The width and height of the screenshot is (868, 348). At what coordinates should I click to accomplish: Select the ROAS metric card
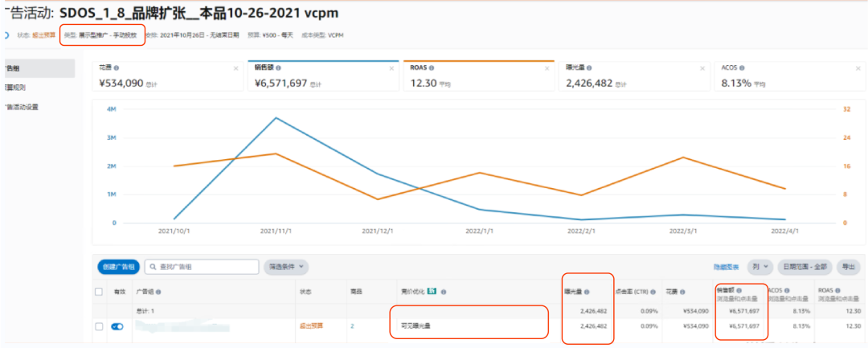point(479,76)
